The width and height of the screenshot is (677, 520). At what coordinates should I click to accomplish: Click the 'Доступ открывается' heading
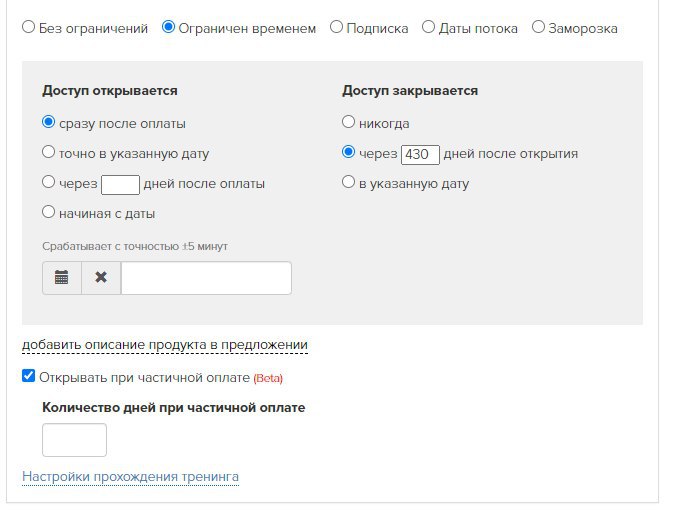[x=110, y=91]
